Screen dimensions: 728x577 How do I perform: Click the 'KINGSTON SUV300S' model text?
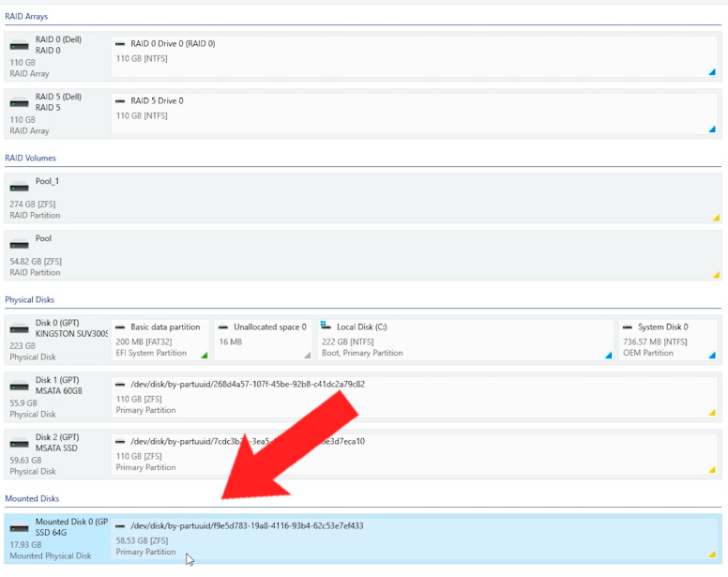(x=71, y=334)
